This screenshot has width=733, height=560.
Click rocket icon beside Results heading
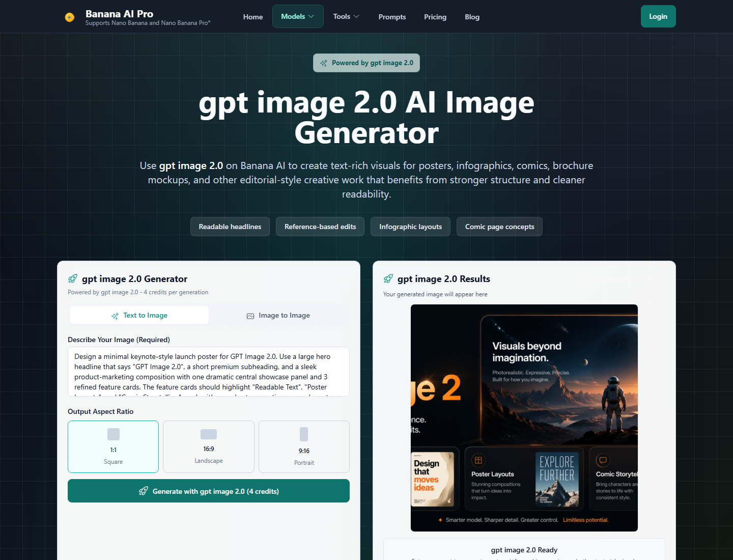point(388,278)
